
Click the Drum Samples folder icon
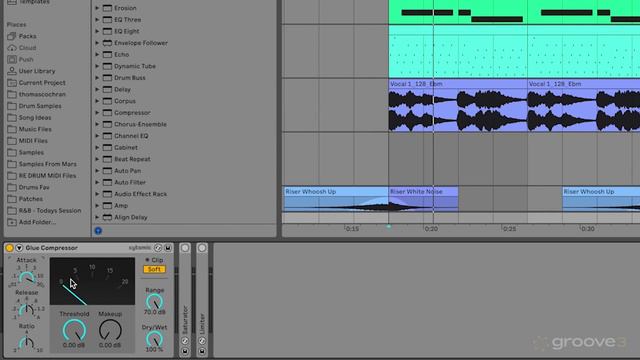coord(12,106)
